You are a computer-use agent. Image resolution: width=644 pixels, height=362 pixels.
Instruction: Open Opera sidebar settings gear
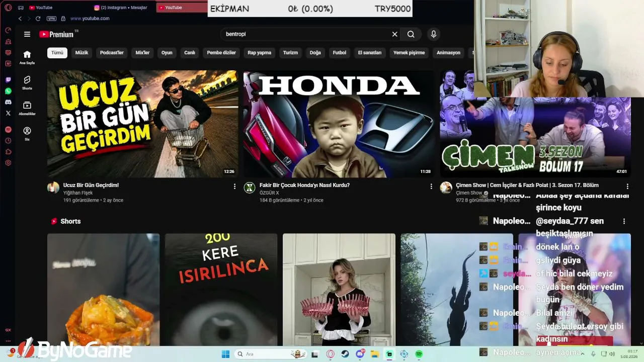(8, 163)
